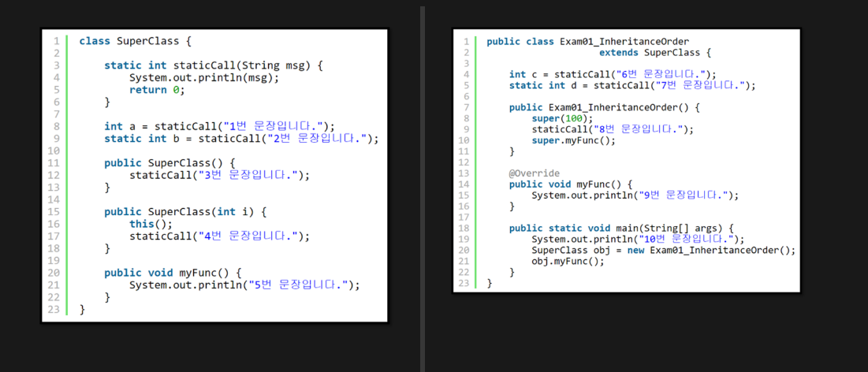Select the "1번 문장입니다." string literal
This screenshot has width=868, height=372.
point(272,126)
